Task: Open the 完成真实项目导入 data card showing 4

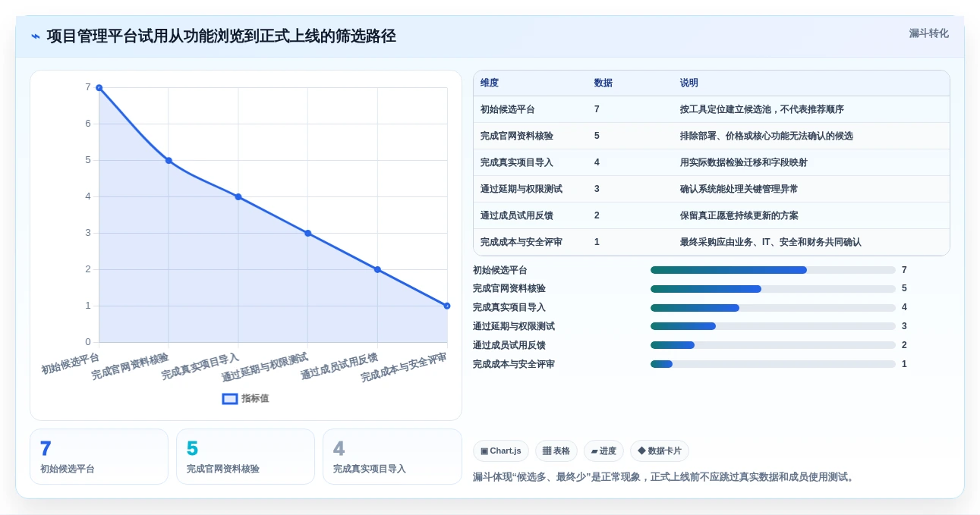Action: 392,457
